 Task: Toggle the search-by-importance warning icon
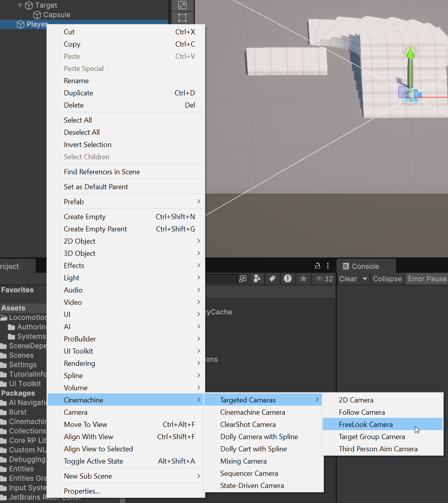tap(288, 279)
